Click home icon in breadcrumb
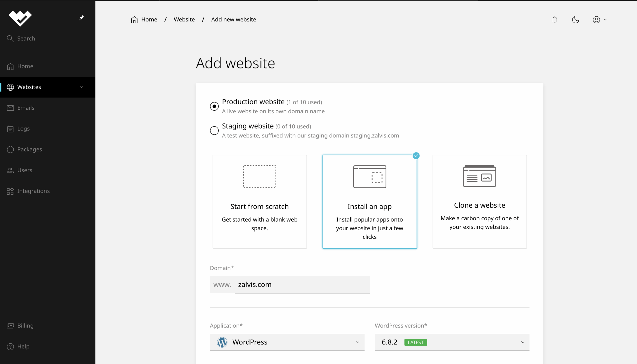 [134, 20]
